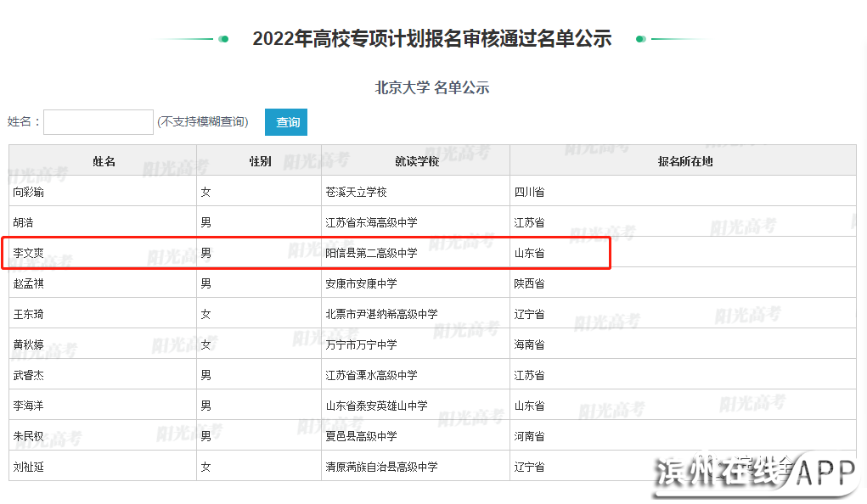The image size is (867, 504).
Task: Click the 就读学校 column header
Action: (416, 161)
